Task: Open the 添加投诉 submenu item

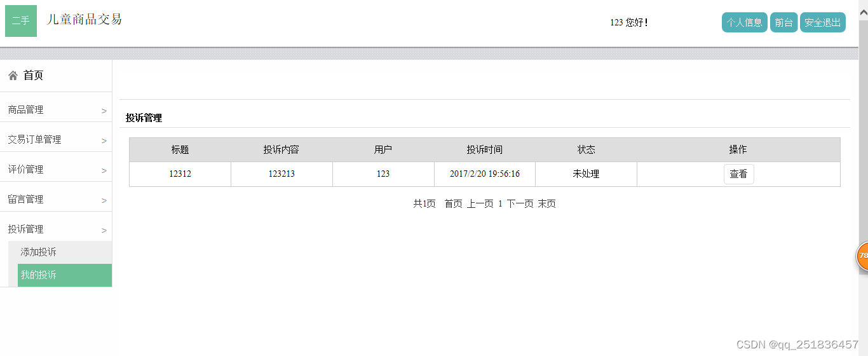Action: pos(39,252)
